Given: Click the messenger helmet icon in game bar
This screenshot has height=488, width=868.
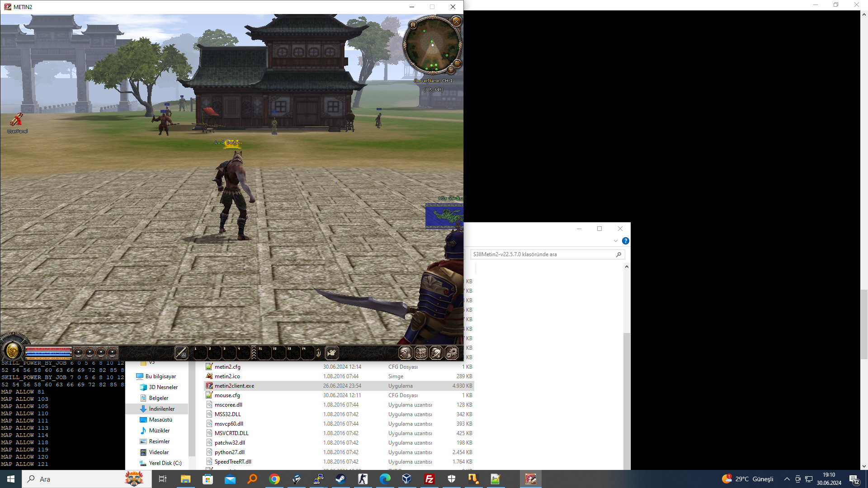Looking at the screenshot, I should click(436, 352).
